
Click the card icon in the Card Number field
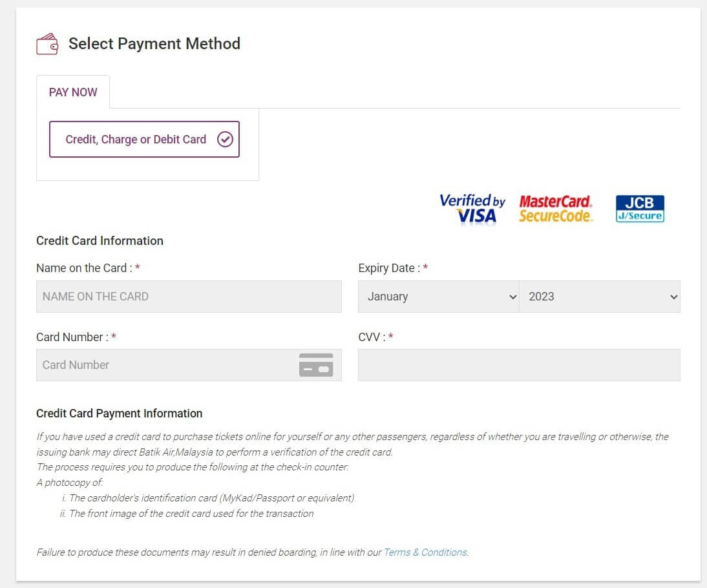coord(316,365)
